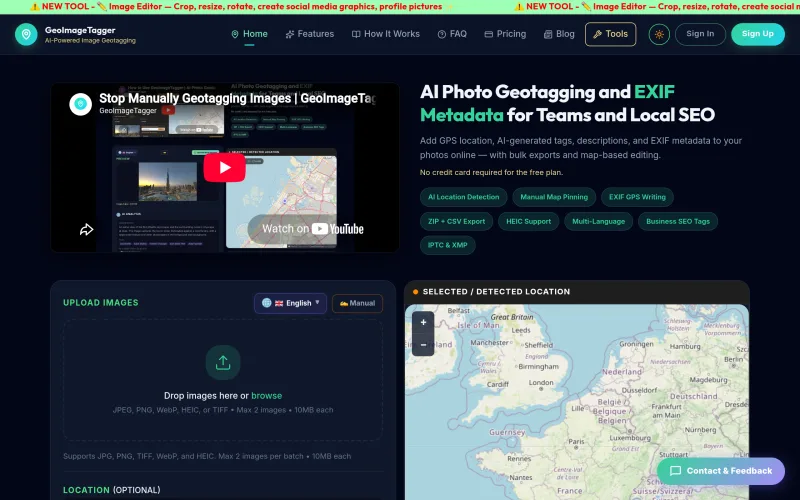800x500 pixels.
Task: Zoom in on the map
Action: pos(423,322)
